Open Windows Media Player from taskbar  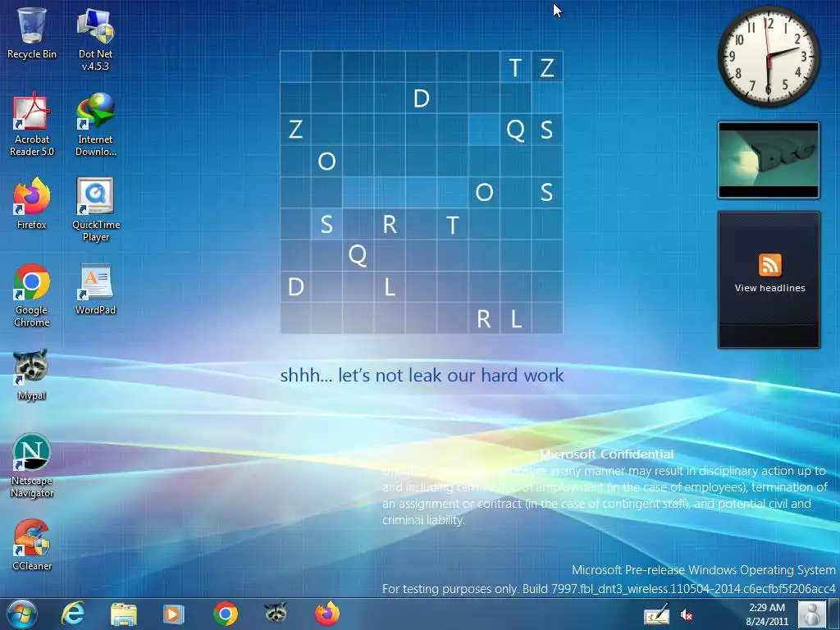point(173,614)
